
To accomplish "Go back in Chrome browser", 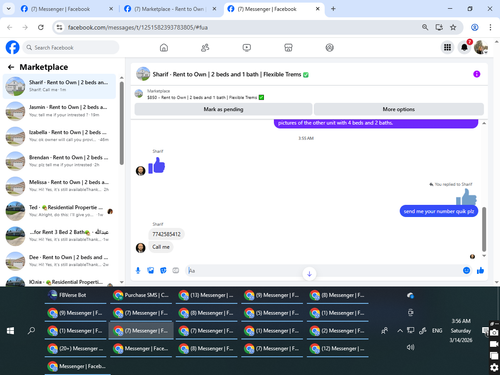I will [10, 27].
